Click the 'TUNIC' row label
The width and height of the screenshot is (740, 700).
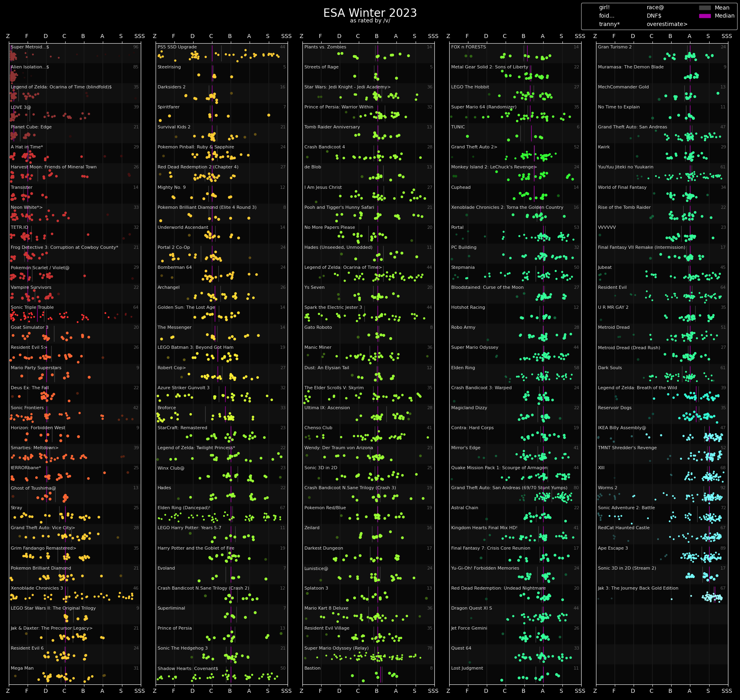[458, 127]
